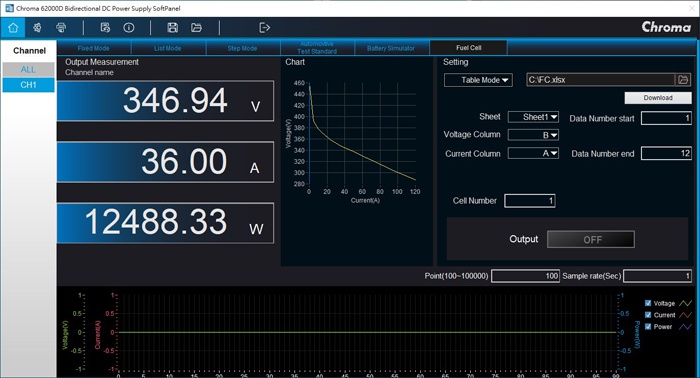Click the open folder toolbar icon
The image size is (700, 378).
coord(196,28)
